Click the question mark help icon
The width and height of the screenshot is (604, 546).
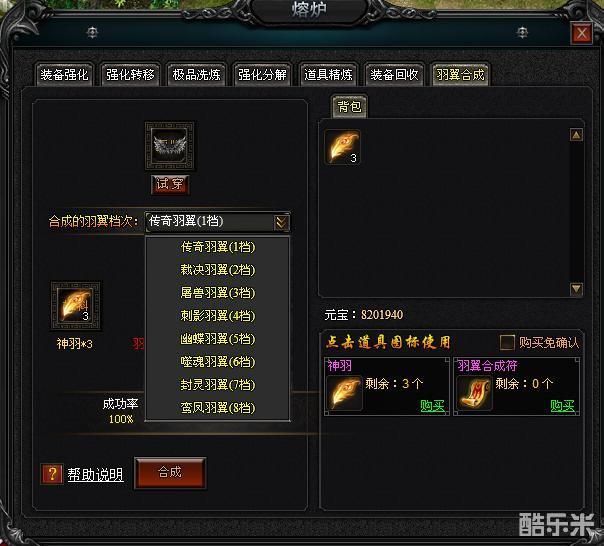pos(52,474)
